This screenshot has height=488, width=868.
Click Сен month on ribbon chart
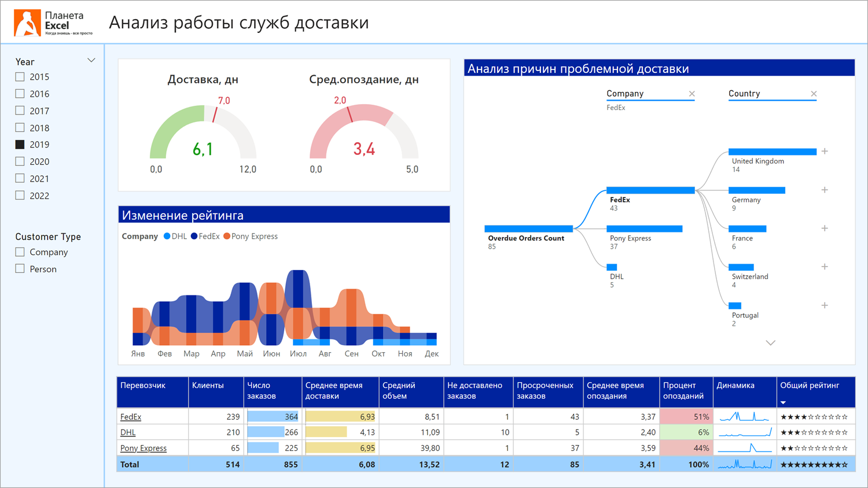click(351, 354)
